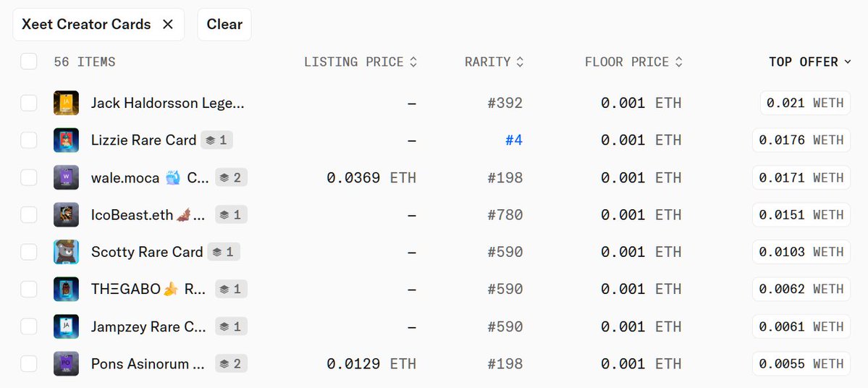Open Jack Haldorsson card thumbnail
Screen dimensions: 868x388
[66, 103]
